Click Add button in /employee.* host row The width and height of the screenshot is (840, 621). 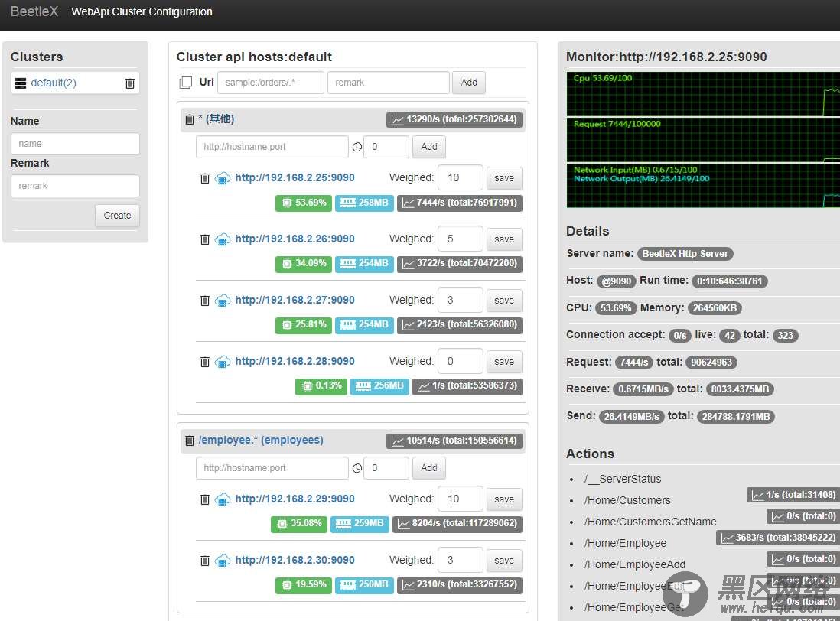(x=429, y=468)
